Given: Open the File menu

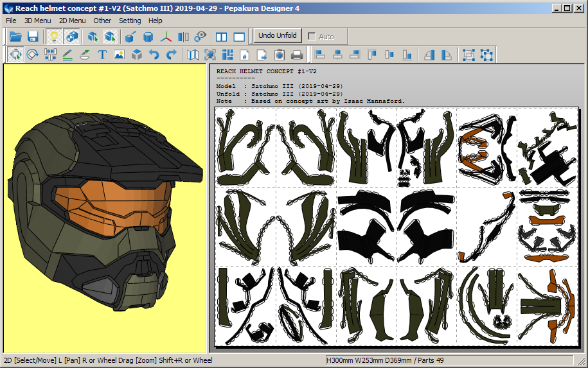Looking at the screenshot, I should click(11, 21).
